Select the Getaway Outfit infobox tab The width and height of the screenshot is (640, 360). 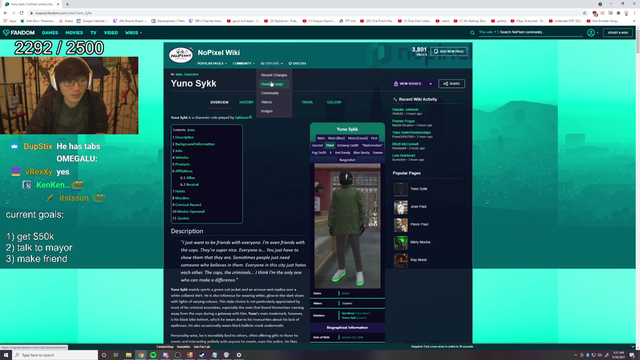tap(347, 145)
